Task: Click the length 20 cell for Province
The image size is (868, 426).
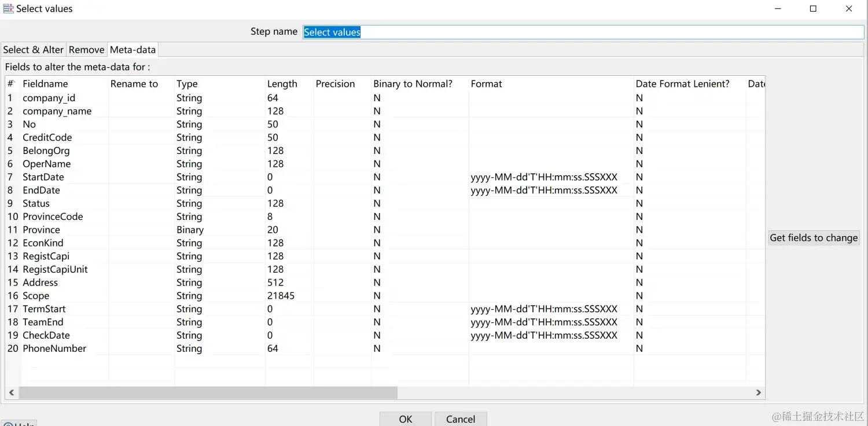Action: (289, 230)
